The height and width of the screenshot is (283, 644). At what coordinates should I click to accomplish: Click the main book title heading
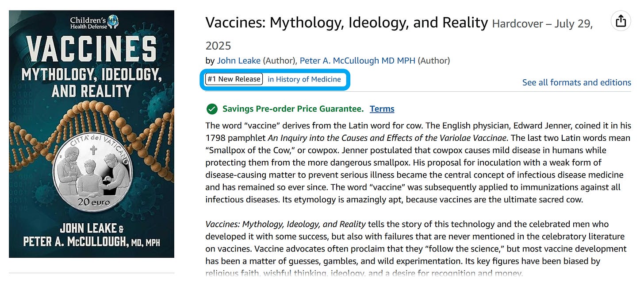coord(346,23)
